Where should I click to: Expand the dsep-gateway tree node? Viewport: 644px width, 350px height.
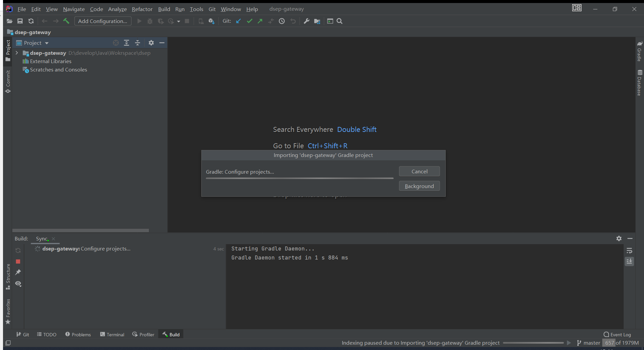pyautogui.click(x=17, y=53)
